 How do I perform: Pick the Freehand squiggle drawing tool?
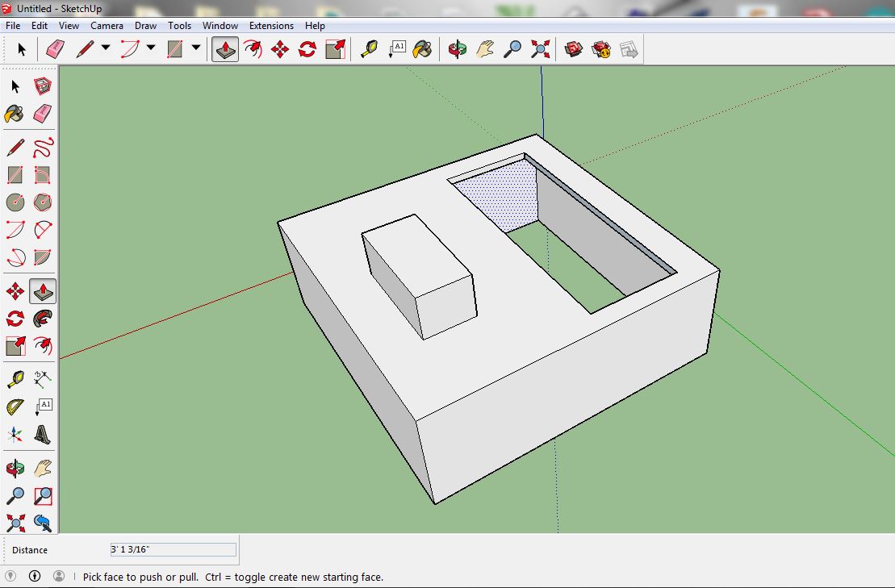(x=43, y=148)
